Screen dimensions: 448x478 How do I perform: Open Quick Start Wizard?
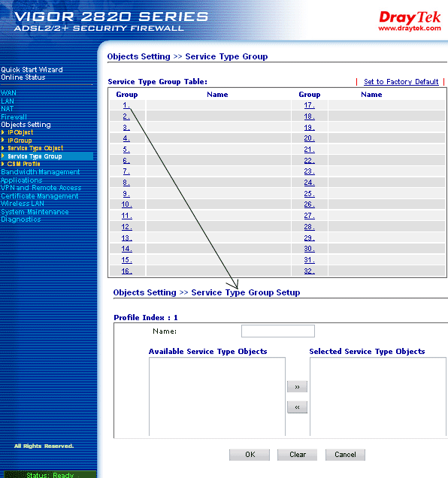(x=32, y=69)
